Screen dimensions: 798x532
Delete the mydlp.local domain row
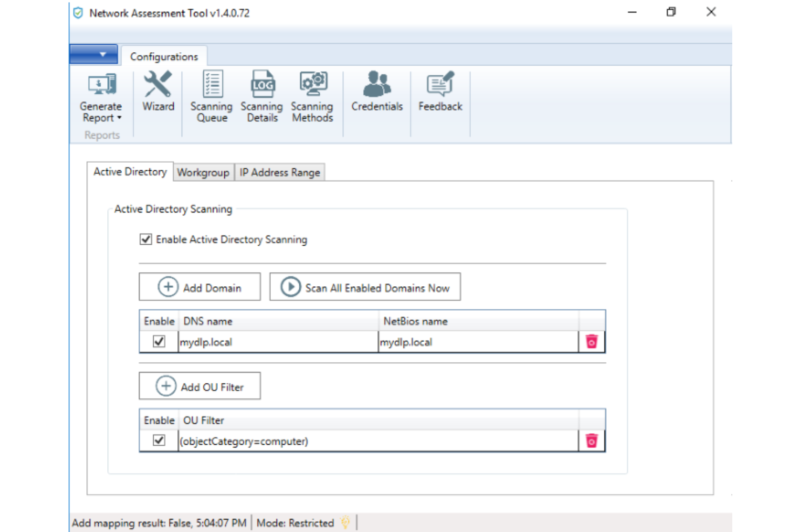[x=591, y=342]
